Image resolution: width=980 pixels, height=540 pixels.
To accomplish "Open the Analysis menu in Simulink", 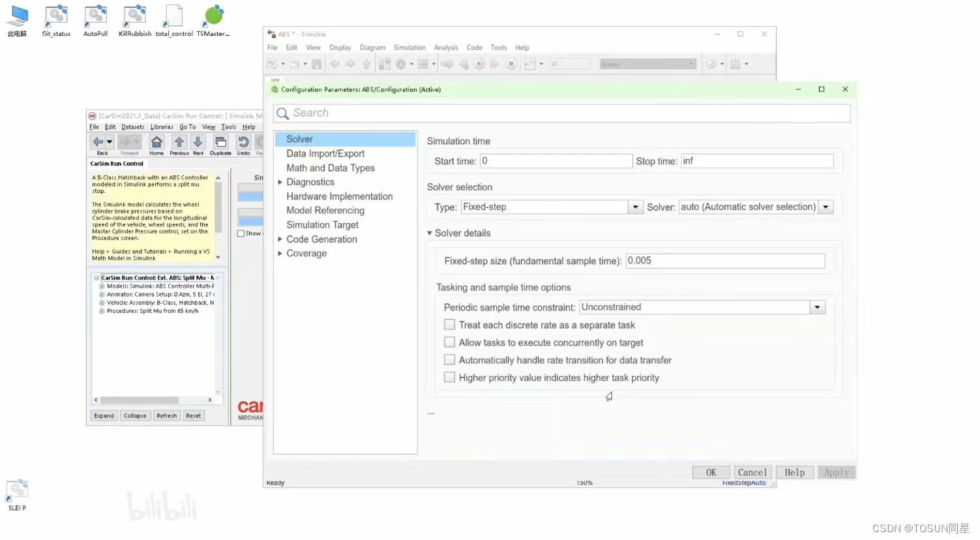I will tap(446, 48).
